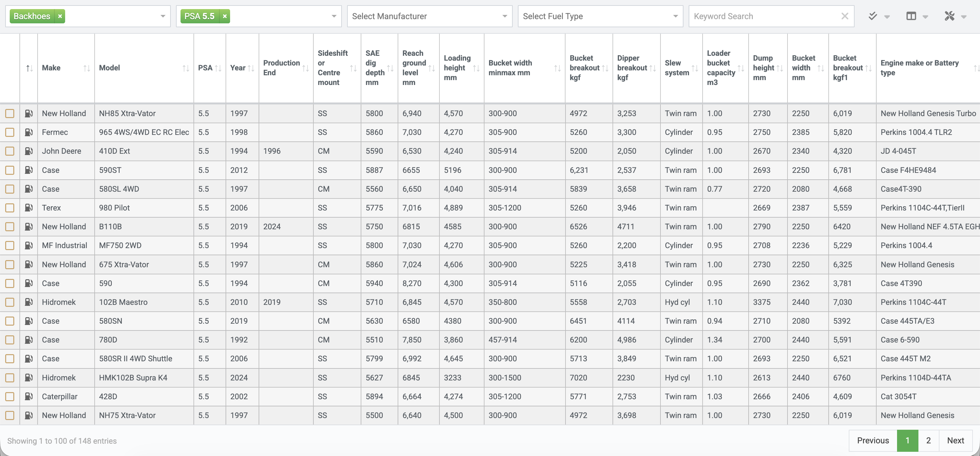Image resolution: width=980 pixels, height=456 pixels.
Task: Click fuel pump icon in Hidromek 102B Maestro row
Action: (29, 302)
